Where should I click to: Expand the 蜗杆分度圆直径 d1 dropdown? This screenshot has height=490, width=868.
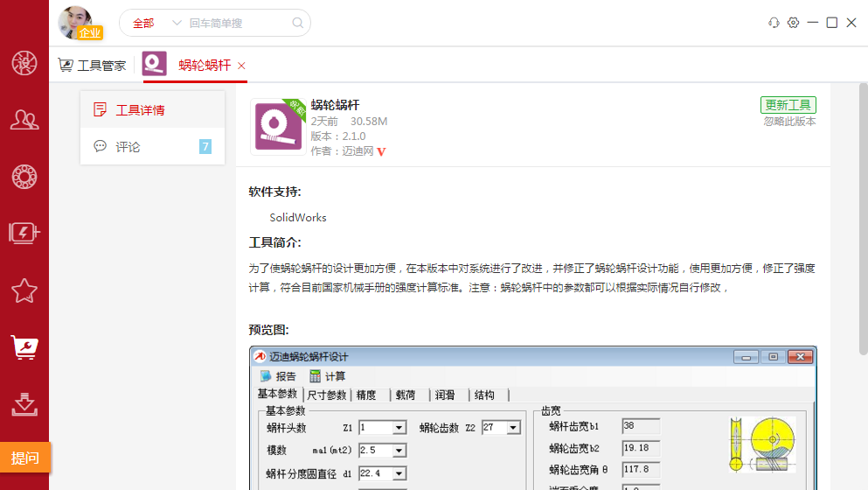pos(399,474)
